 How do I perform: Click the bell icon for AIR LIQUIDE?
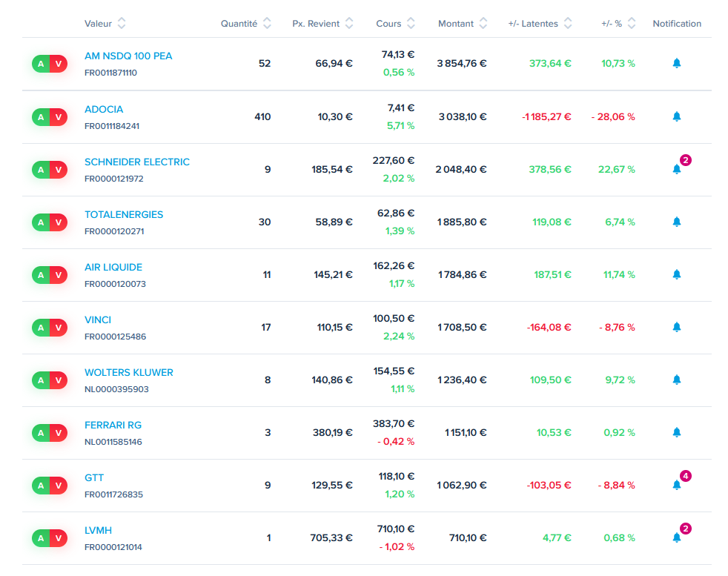[x=676, y=274]
